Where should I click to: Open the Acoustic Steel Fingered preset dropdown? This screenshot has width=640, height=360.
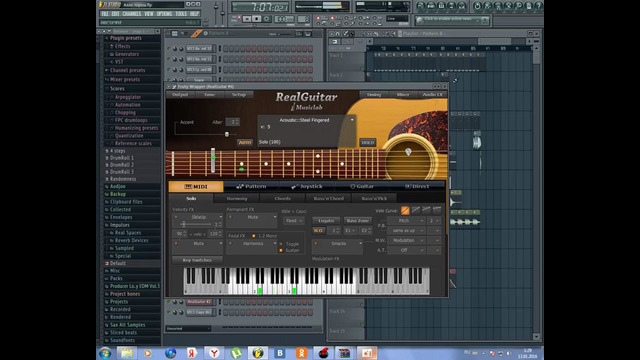coord(352,120)
